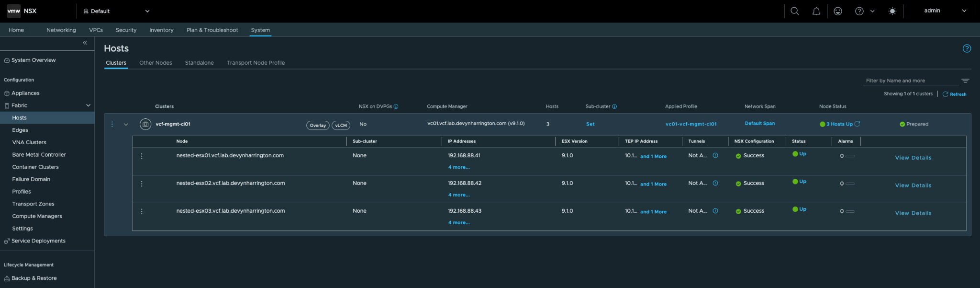Open Transport Zones in sidebar
The image size is (980, 288).
(33, 204)
